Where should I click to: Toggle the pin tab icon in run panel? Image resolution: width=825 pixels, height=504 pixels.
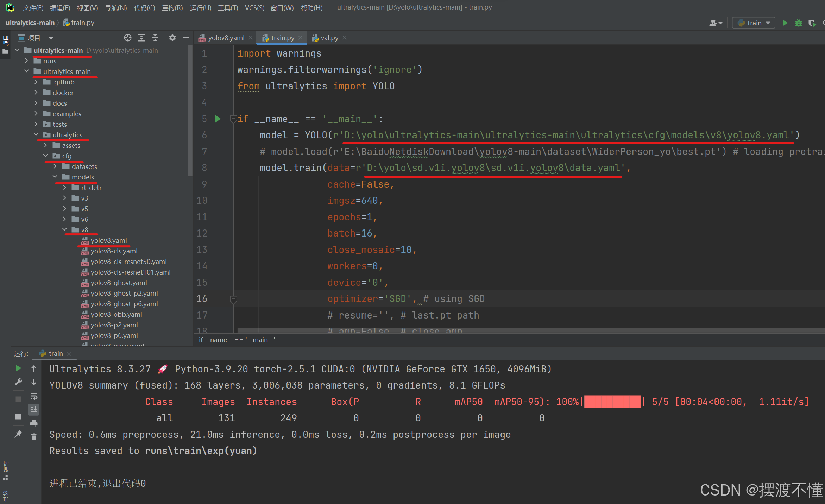[18, 434]
